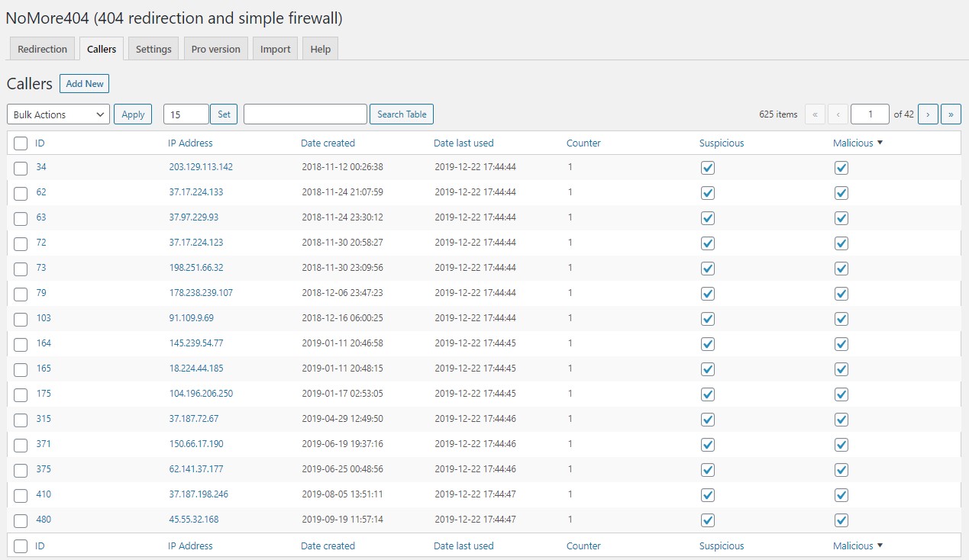
Task: Sort by Suspicious column header
Action: (722, 143)
